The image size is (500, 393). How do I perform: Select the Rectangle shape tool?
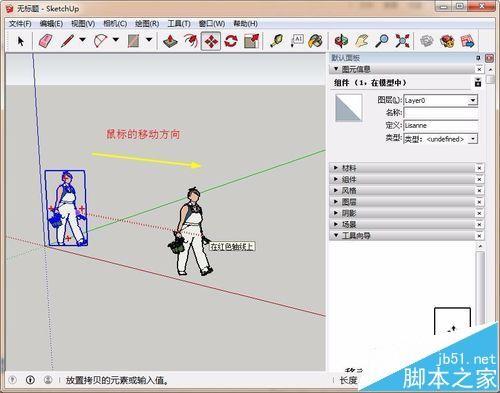coord(134,41)
